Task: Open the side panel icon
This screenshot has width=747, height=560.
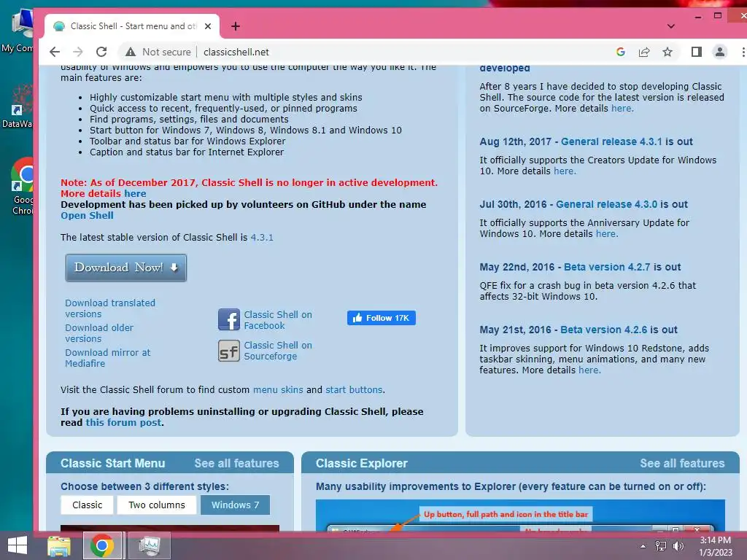Action: click(697, 52)
